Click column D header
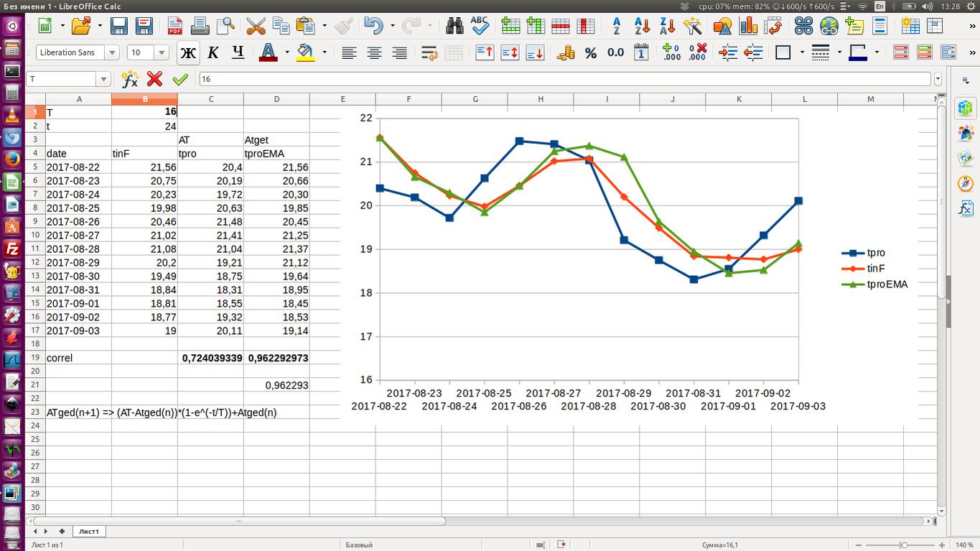The image size is (980, 551). (276, 99)
